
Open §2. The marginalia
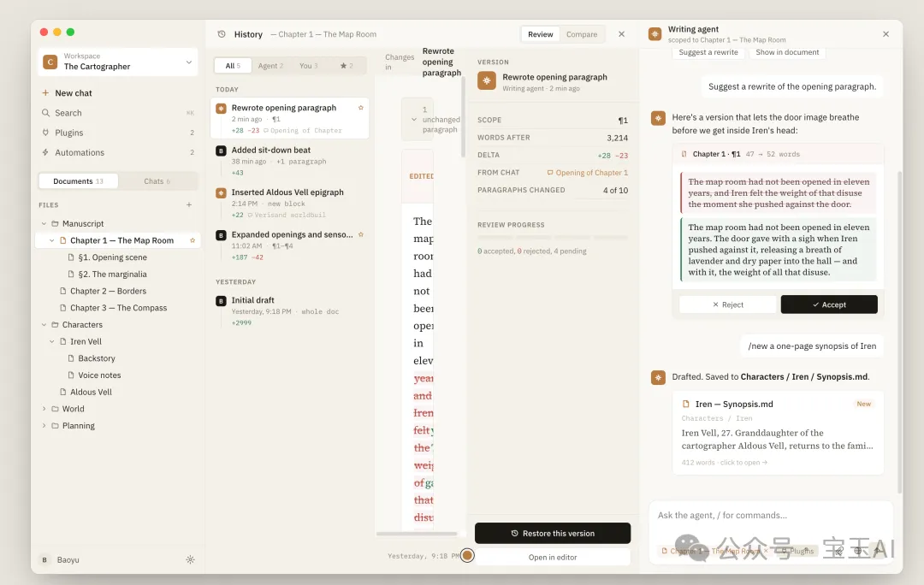(x=113, y=274)
